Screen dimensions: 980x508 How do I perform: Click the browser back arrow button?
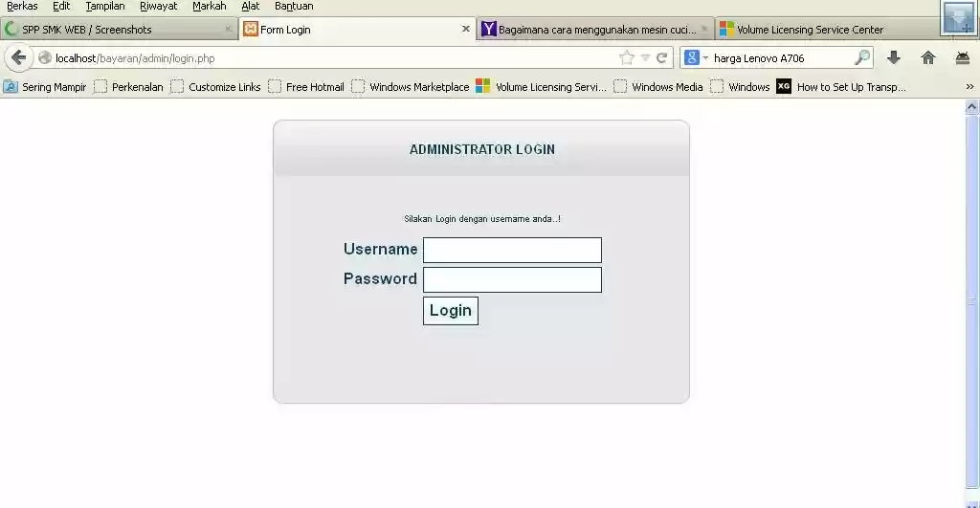[x=19, y=58]
